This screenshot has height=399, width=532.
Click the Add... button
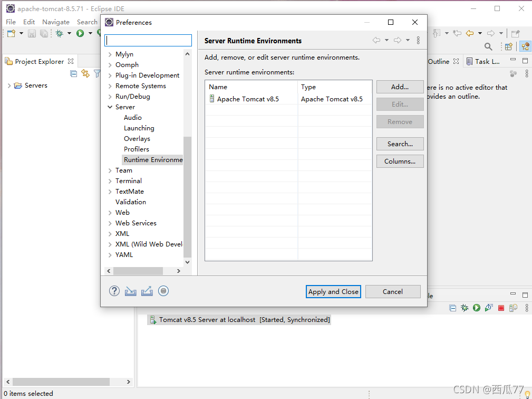(x=400, y=87)
